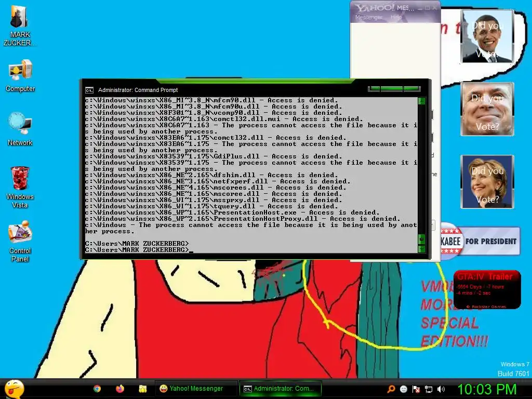Click the Yahoo! Messenger window title
This screenshot has height=399, width=532.
(x=385, y=7)
